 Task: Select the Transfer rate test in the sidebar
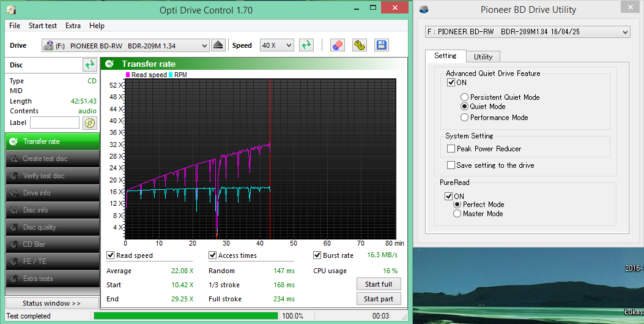(53, 141)
